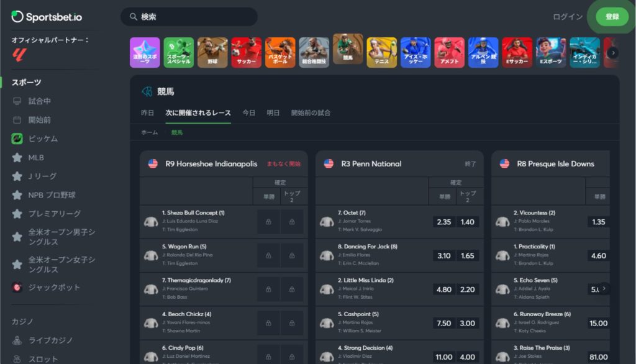Open プレミアリーグ in the sidebar
Screen dimensions: 636x364
tap(54, 214)
